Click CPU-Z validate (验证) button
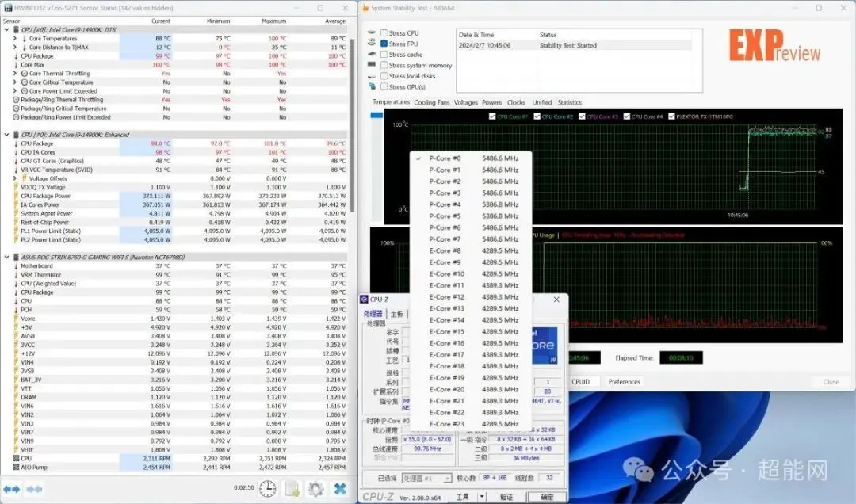Viewport: 856px width, 504px height. pos(506,496)
